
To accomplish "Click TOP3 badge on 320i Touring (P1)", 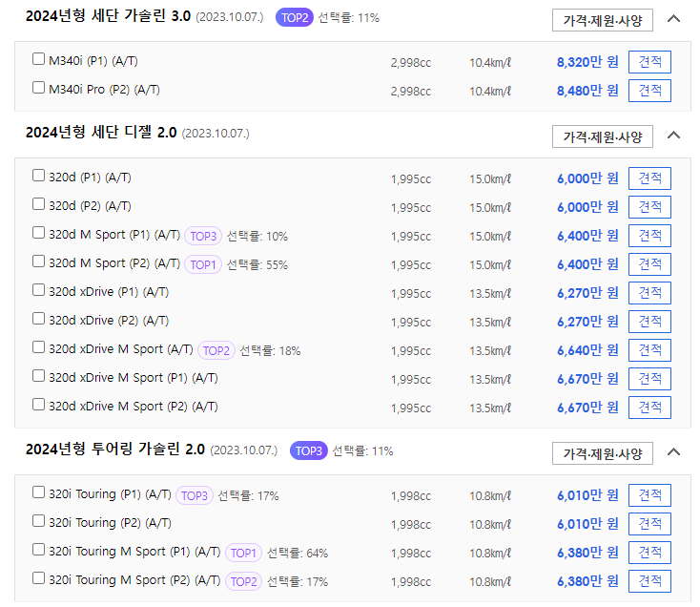I will [x=195, y=495].
